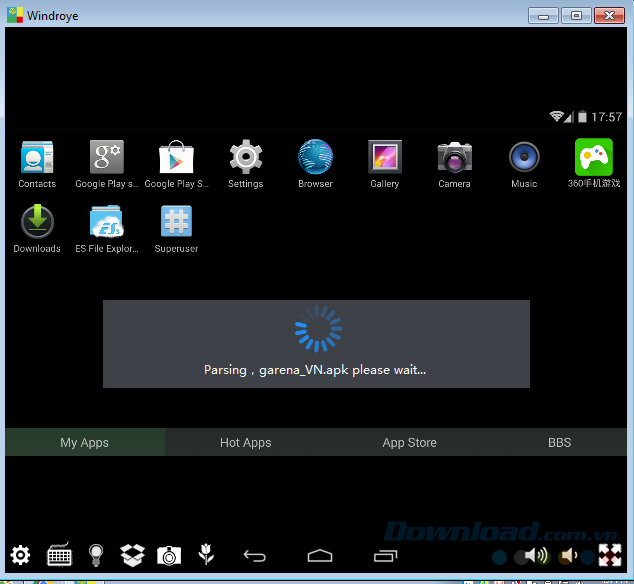Launch the Camera app
This screenshot has height=584, width=634.
click(454, 158)
